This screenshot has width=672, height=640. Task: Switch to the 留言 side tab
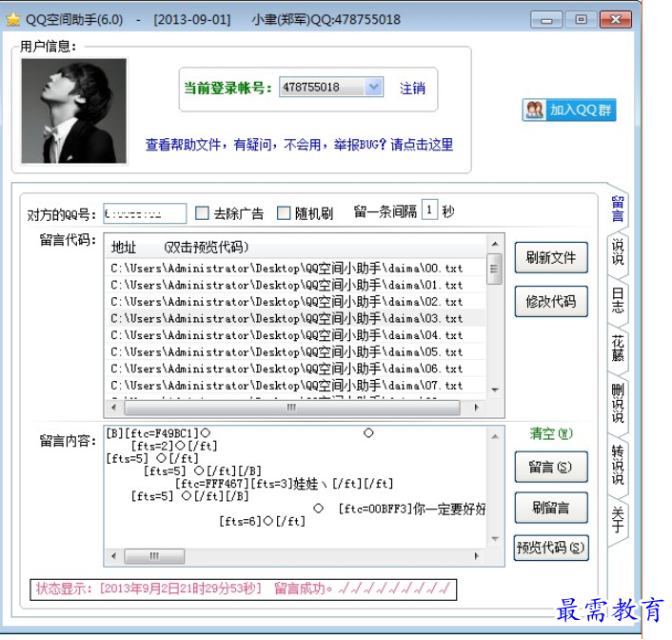618,210
